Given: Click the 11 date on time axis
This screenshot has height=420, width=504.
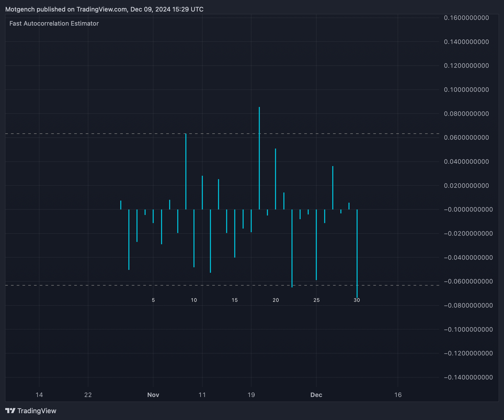Looking at the screenshot, I should tap(202, 395).
